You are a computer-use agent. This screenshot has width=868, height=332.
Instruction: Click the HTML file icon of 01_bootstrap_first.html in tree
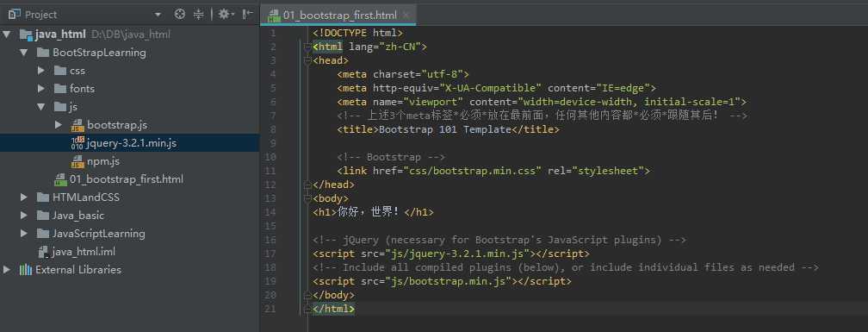click(60, 179)
